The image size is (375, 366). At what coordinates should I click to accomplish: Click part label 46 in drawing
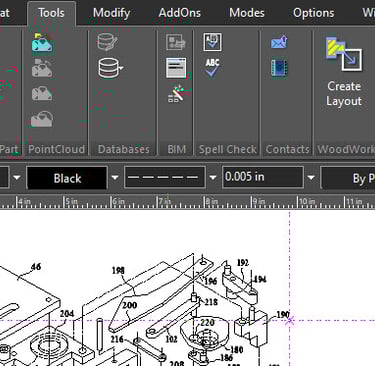point(36,267)
